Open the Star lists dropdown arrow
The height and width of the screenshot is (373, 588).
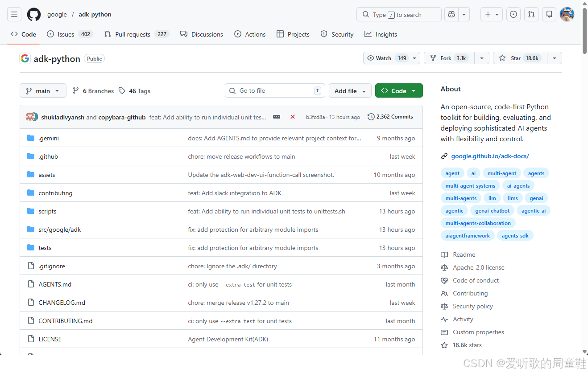pos(554,58)
